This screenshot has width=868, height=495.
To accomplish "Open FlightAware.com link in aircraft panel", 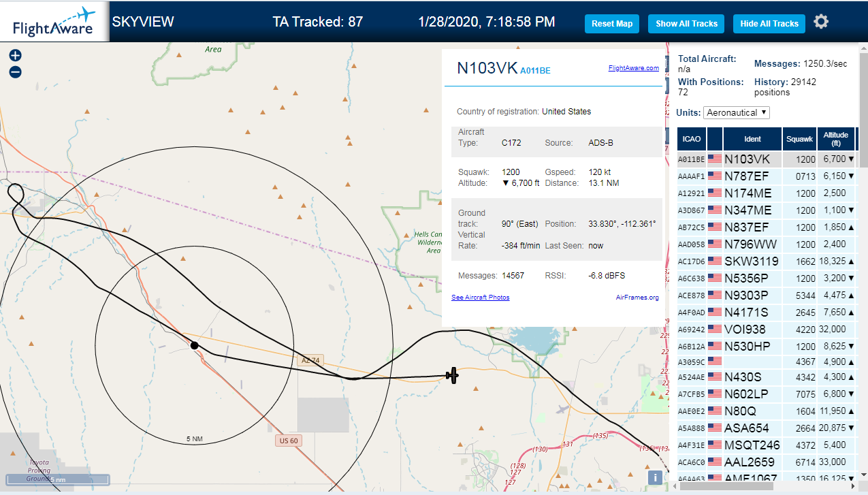I will pos(633,68).
